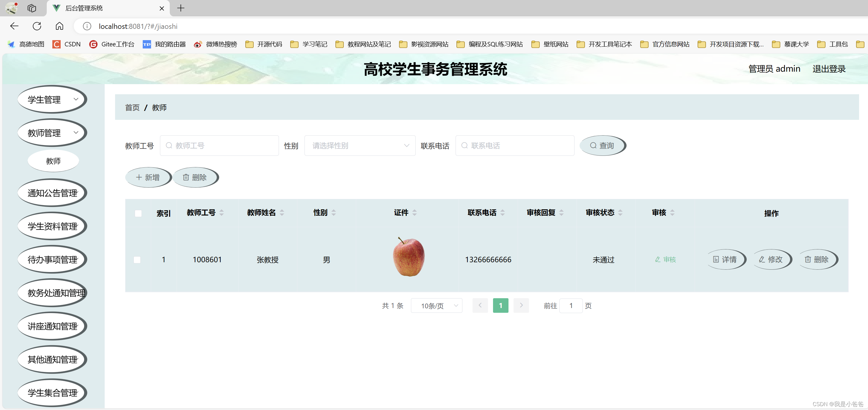
Task: Select 通知公告管理 in the sidebar
Action: [x=52, y=193]
